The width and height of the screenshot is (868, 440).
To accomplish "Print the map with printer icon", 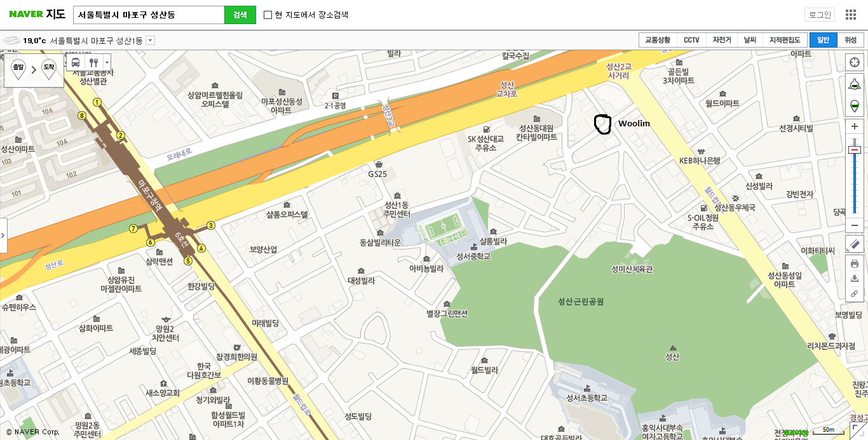I will tap(855, 263).
